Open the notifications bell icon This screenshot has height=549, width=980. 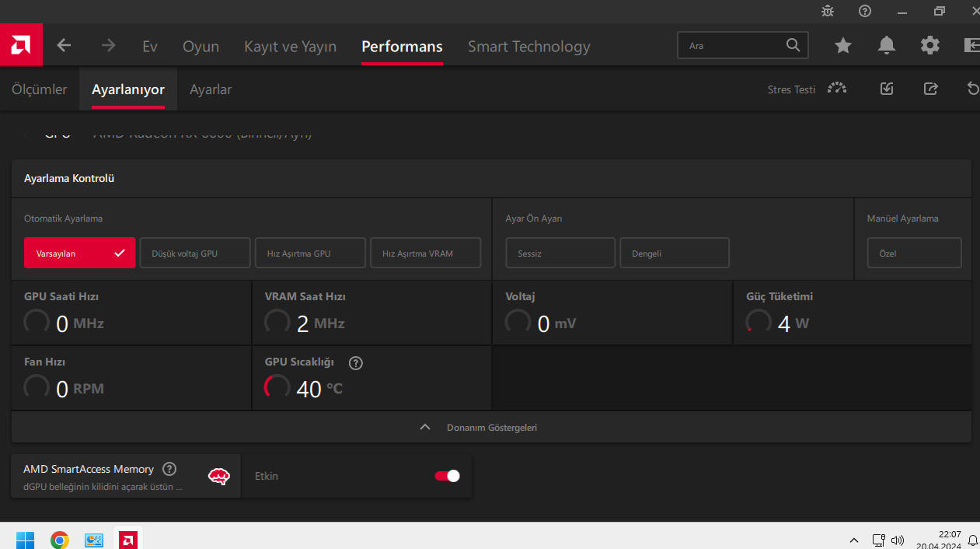point(887,46)
